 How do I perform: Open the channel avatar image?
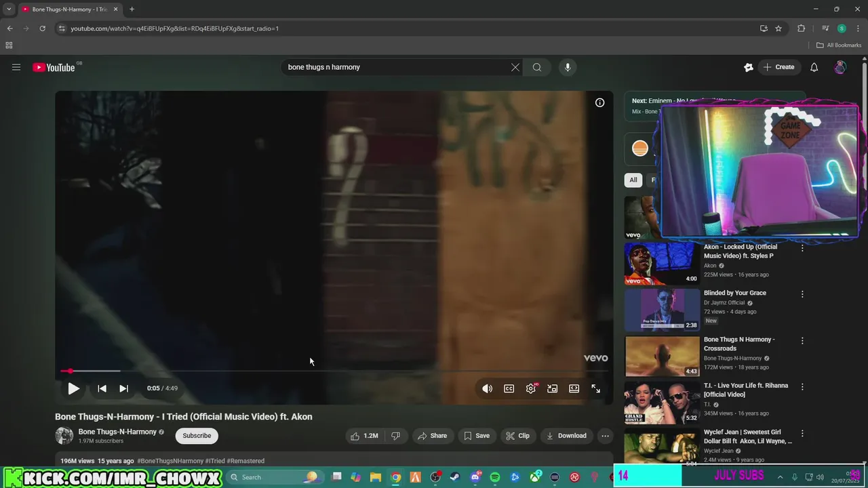(64, 436)
